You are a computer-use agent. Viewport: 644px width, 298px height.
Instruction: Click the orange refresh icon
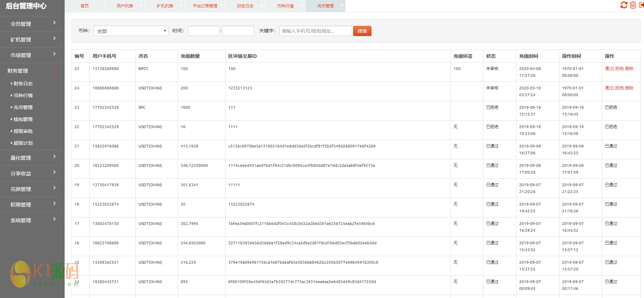(x=624, y=5)
